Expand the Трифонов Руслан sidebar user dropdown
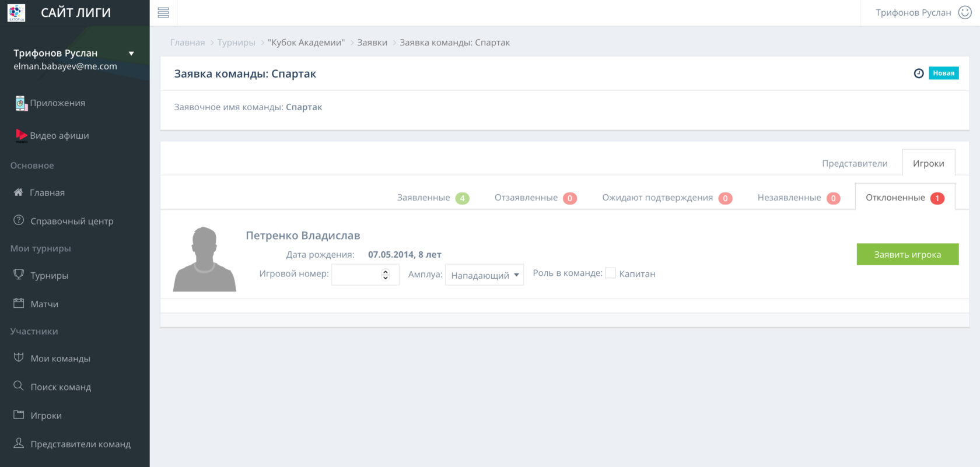The height and width of the screenshot is (467, 980). [x=131, y=54]
